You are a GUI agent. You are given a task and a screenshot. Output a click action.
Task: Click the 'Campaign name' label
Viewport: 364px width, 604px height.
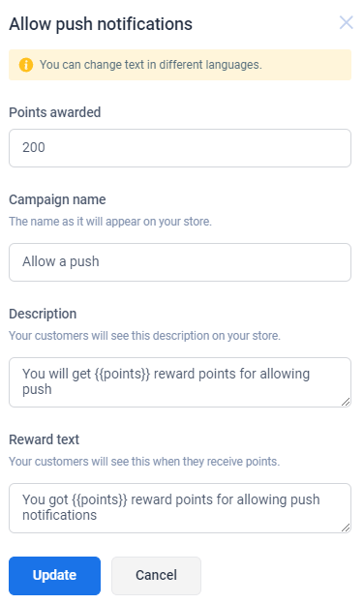[57, 199]
